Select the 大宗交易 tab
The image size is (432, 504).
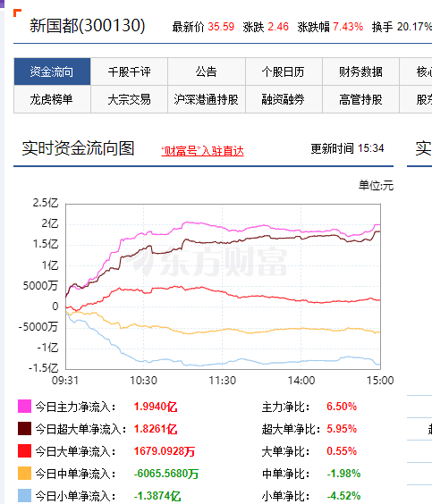130,99
